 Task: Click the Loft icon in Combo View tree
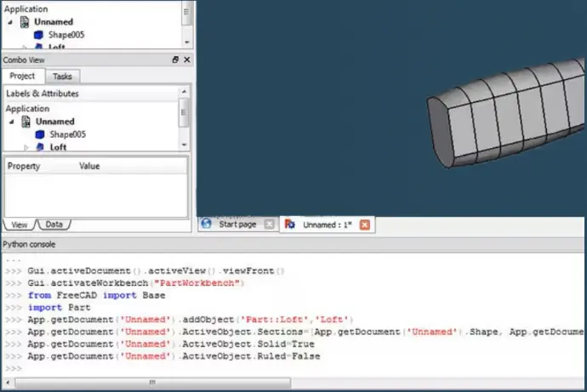(40, 147)
